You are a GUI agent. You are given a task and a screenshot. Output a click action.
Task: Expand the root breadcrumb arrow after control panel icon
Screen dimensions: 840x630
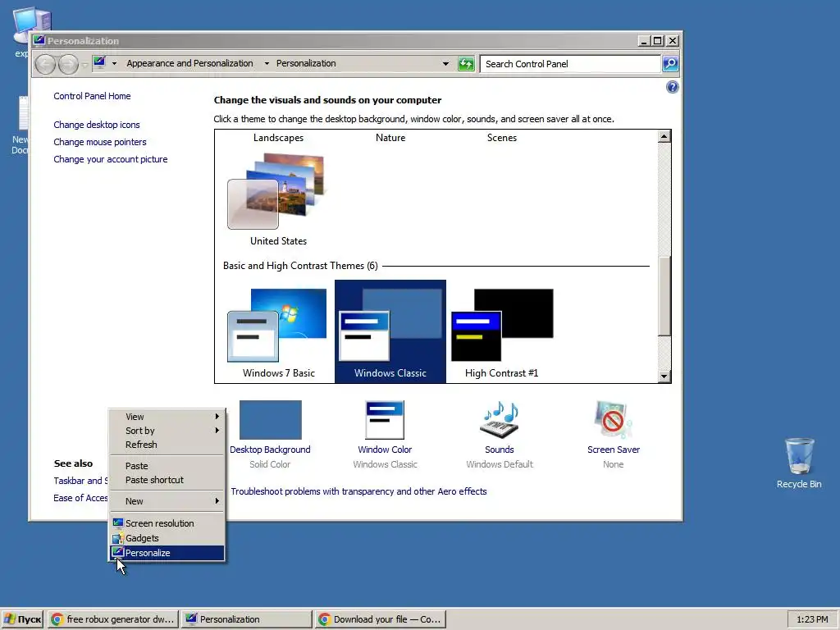[x=114, y=63]
